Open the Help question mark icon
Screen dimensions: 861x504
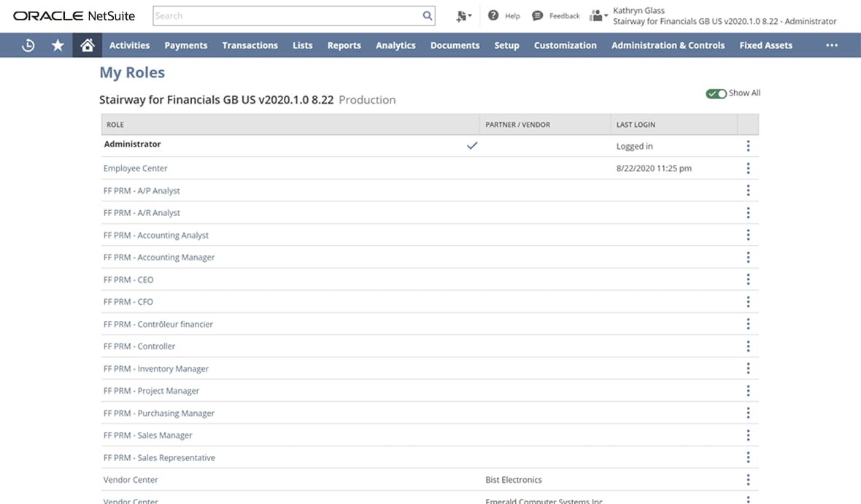[493, 15]
